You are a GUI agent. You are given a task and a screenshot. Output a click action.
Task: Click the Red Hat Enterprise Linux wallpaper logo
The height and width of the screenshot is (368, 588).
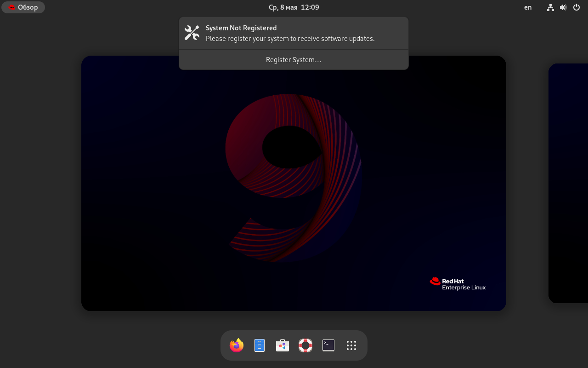coord(458,284)
